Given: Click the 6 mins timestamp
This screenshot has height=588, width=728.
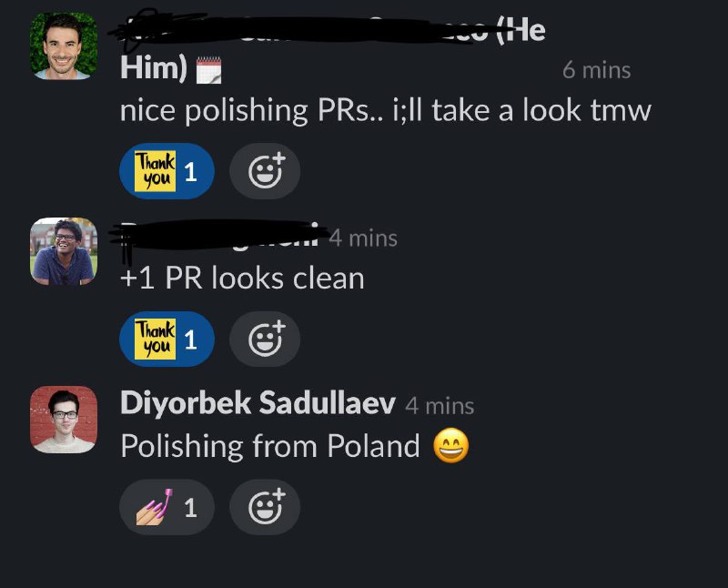Looking at the screenshot, I should pyautogui.click(x=597, y=70).
